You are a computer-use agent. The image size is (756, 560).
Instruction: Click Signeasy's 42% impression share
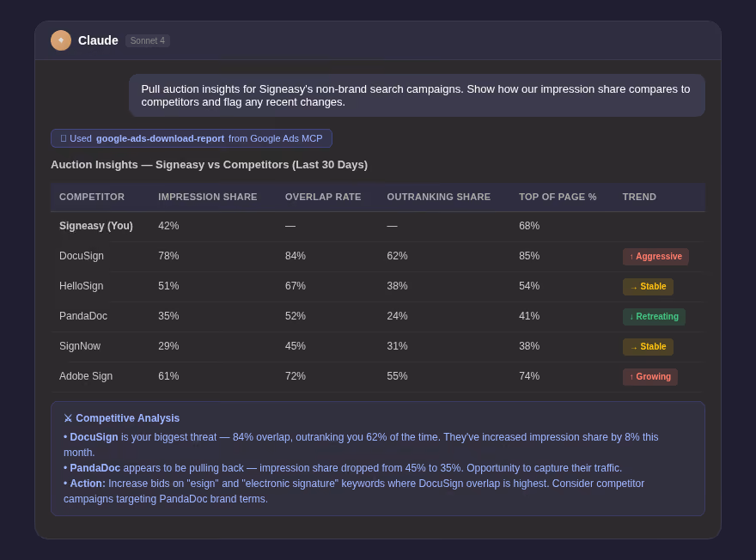[x=168, y=226]
